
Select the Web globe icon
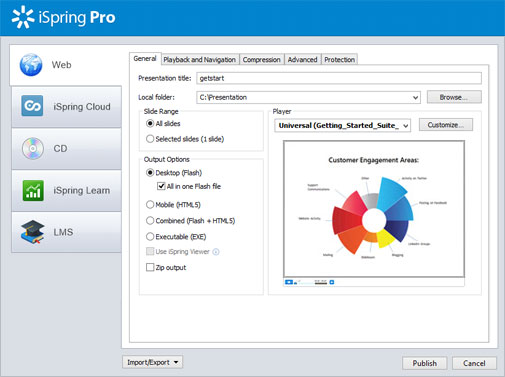point(31,65)
